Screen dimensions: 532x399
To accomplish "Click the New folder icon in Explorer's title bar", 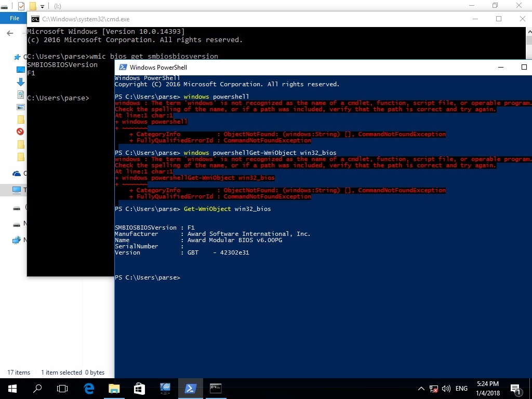I will (33, 6).
